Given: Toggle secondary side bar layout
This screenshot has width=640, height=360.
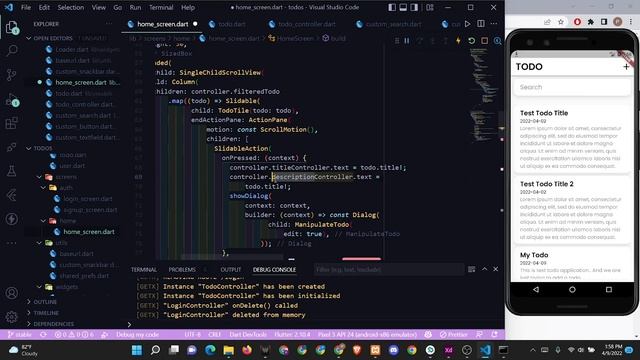Looking at the screenshot, I should click(414, 7).
